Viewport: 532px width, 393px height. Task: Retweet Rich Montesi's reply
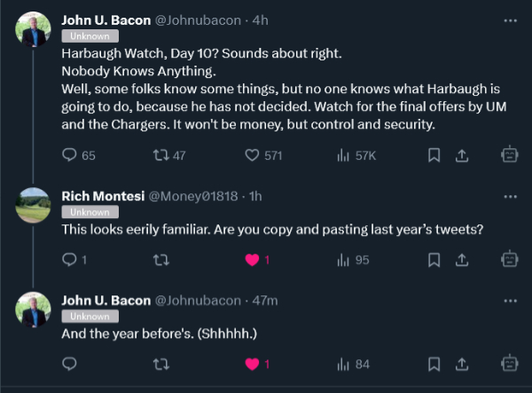pos(162,260)
